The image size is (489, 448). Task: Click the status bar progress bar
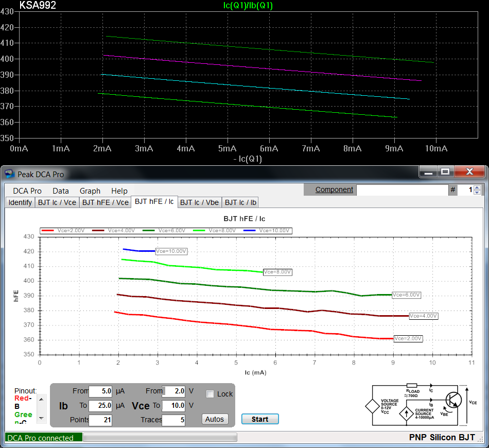point(160,437)
